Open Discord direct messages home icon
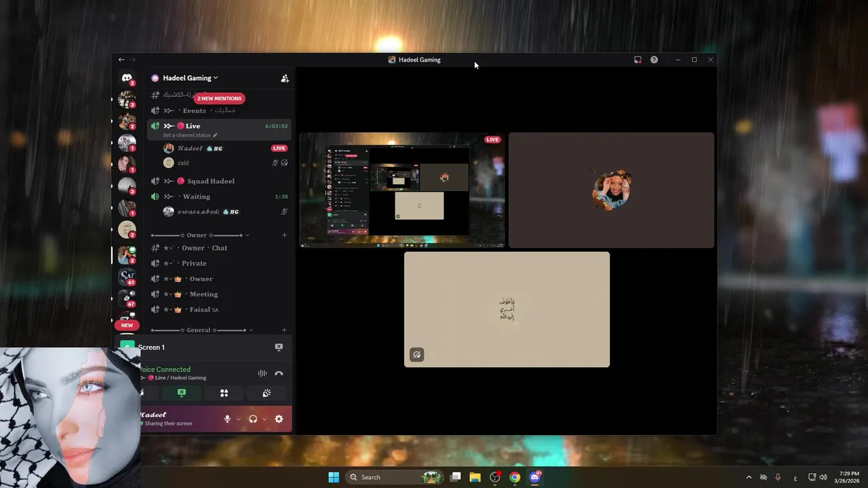Image resolution: width=868 pixels, height=488 pixels. point(127,78)
